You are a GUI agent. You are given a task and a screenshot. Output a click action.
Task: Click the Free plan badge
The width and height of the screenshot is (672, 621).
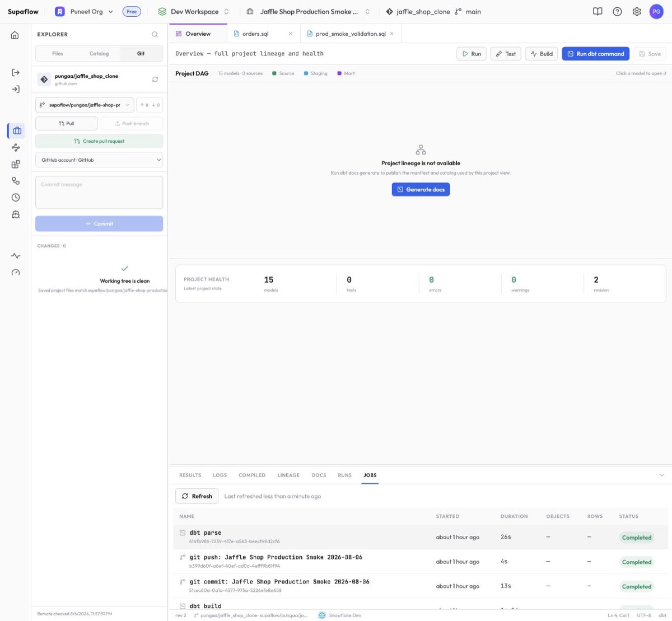click(x=132, y=12)
